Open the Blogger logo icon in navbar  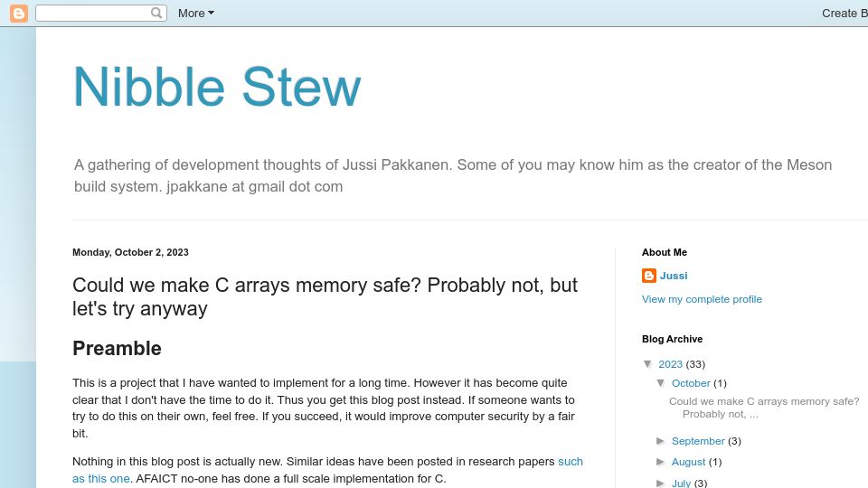(18, 14)
